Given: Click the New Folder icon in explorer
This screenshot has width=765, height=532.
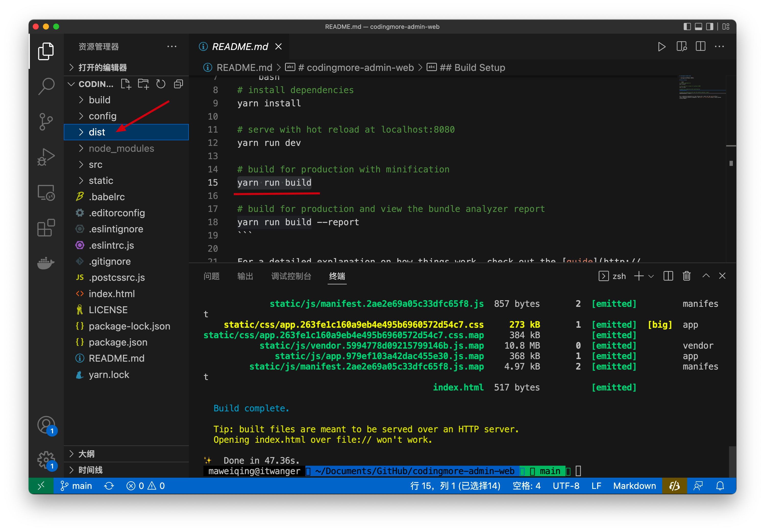Looking at the screenshot, I should coord(143,84).
